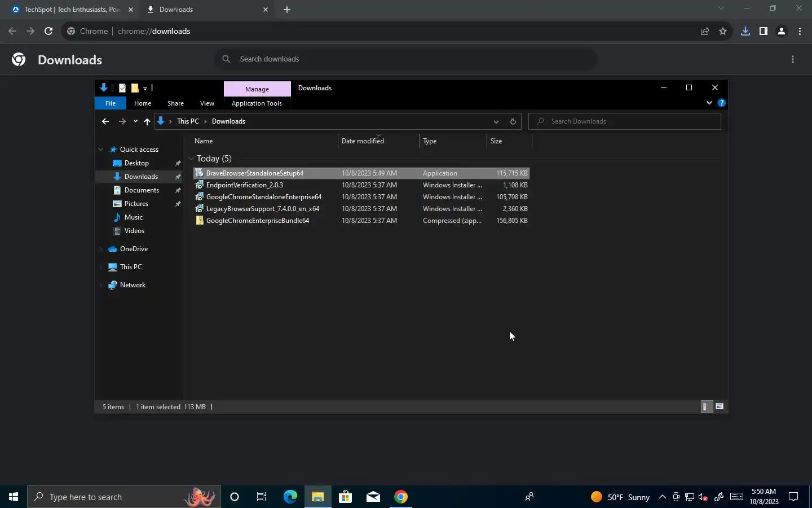
Task: Open the Share ribbon tab
Action: pos(175,103)
